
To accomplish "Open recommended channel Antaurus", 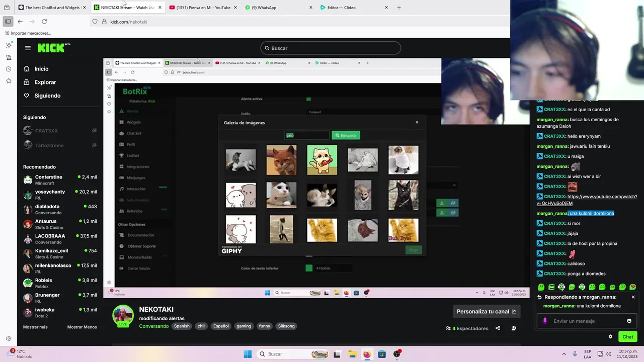I will tap(60, 224).
